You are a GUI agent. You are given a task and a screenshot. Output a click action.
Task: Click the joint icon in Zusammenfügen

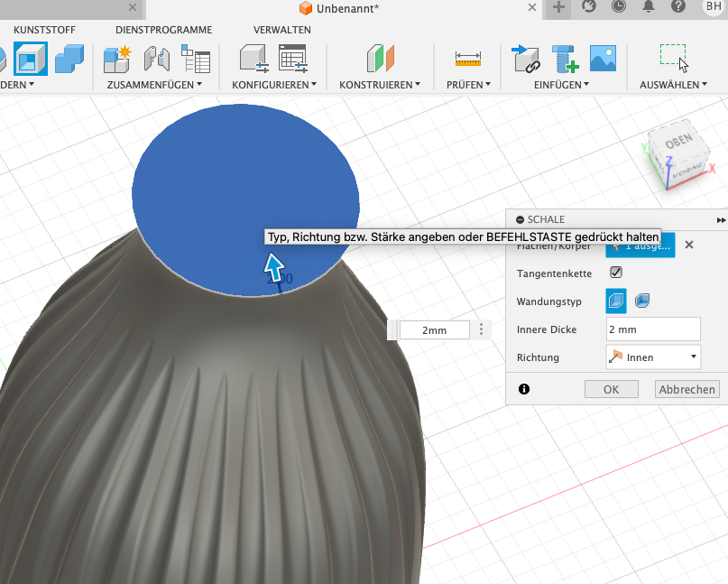pyautogui.click(x=158, y=60)
